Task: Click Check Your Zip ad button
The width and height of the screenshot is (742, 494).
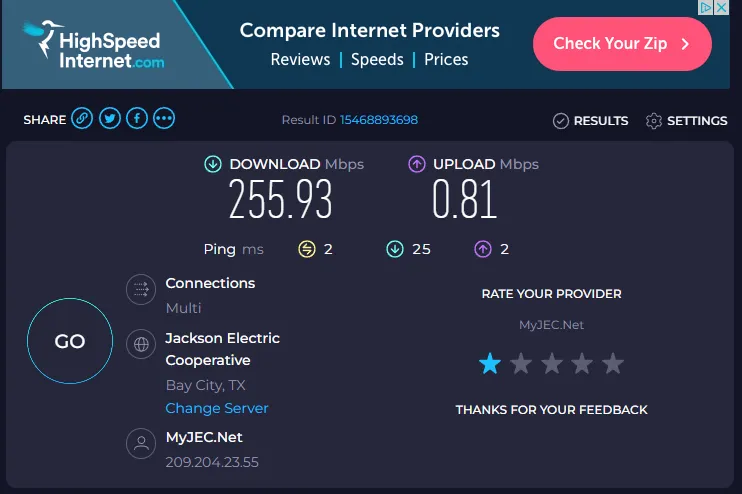Action: [x=622, y=44]
